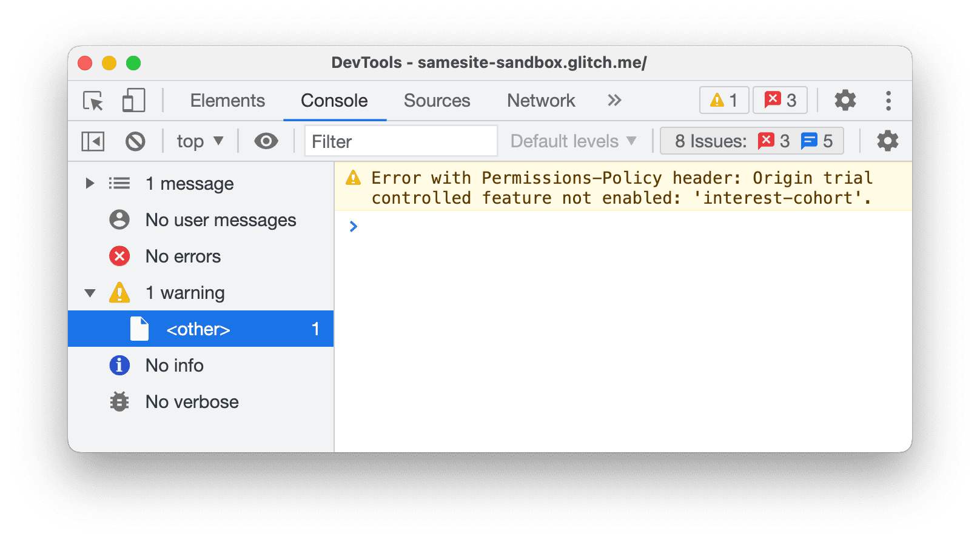Open DevTools main settings gear
Image resolution: width=980 pixels, height=542 pixels.
point(845,101)
